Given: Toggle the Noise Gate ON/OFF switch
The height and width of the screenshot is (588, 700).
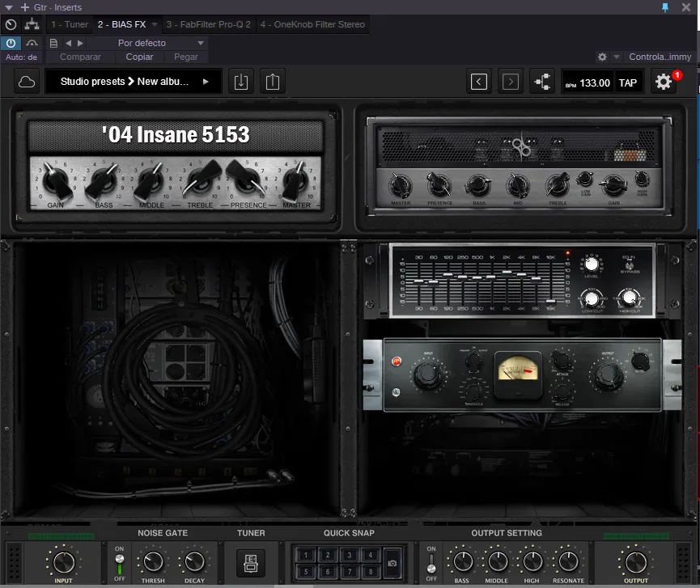Looking at the screenshot, I should (119, 564).
